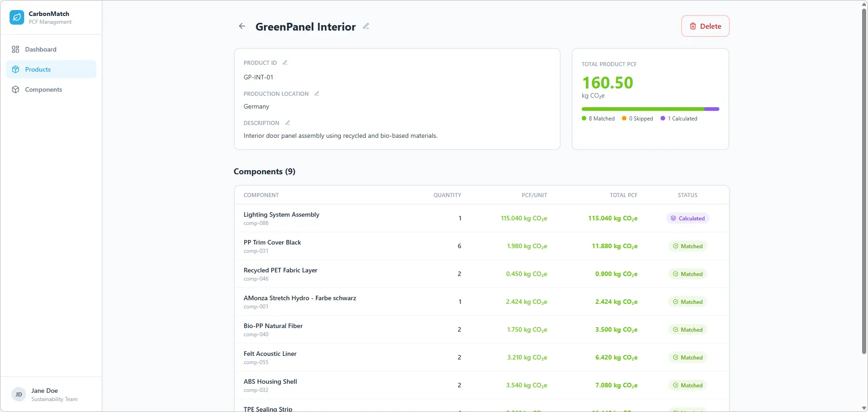Click the Description edit pencil
868x412 pixels.
pos(288,123)
